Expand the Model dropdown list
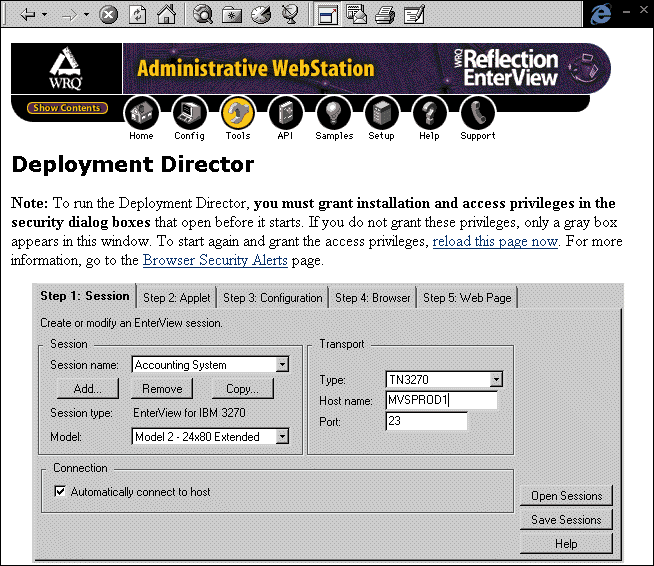The image size is (654, 566). click(x=282, y=437)
